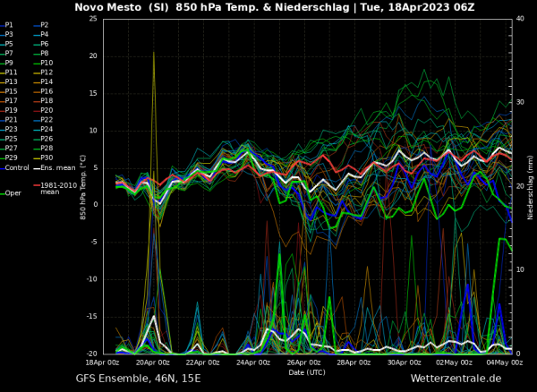
Task: Select the 30Apr 00z date tick label
Action: pyautogui.click(x=405, y=362)
